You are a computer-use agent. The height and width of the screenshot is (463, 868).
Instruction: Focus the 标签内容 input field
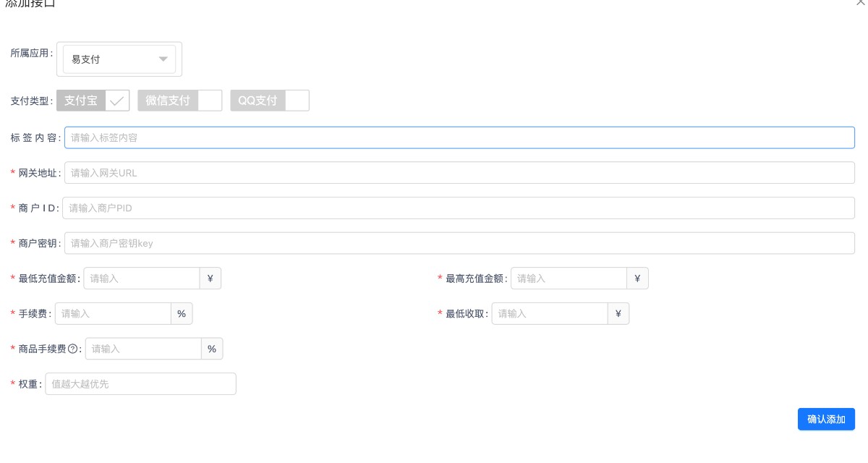459,137
